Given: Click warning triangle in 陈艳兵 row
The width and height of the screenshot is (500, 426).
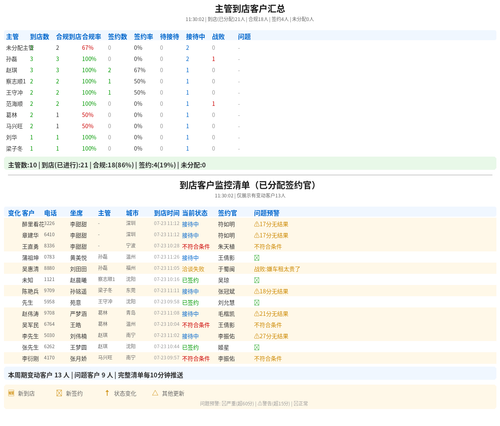Looking at the screenshot, I should tap(257, 291).
